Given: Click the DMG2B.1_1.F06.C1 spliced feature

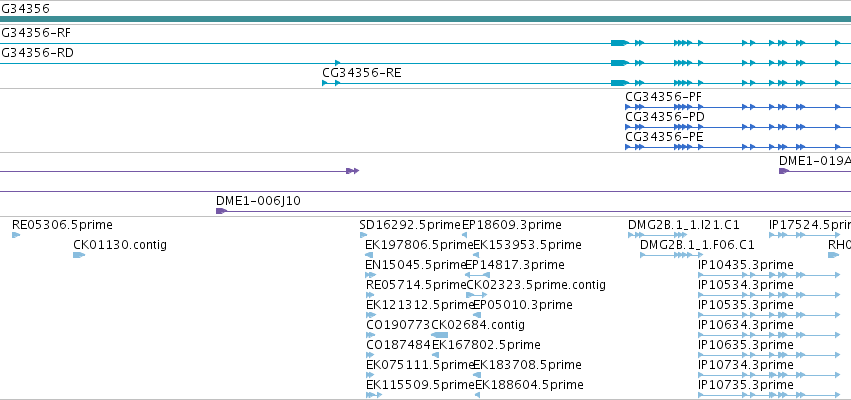Looking at the screenshot, I should (x=667, y=255).
